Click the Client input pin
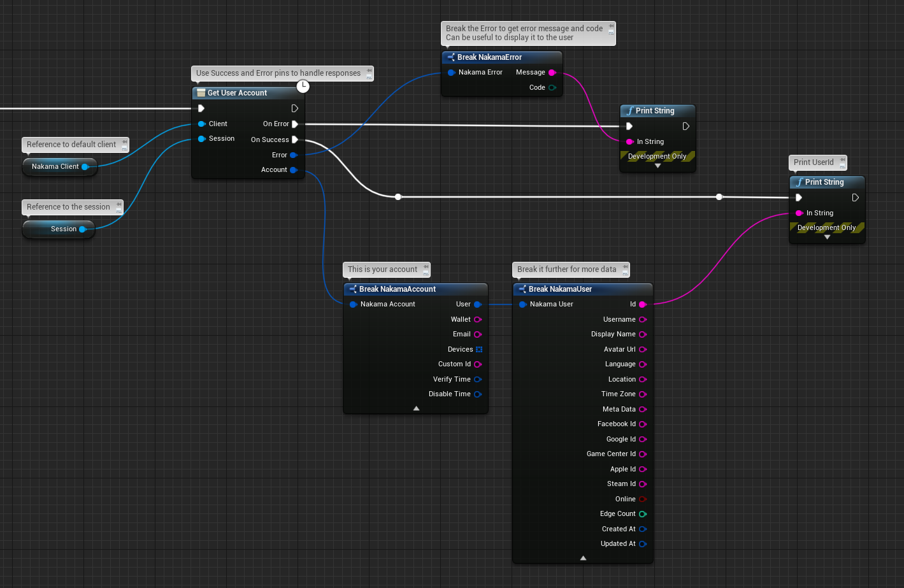 pyautogui.click(x=201, y=124)
